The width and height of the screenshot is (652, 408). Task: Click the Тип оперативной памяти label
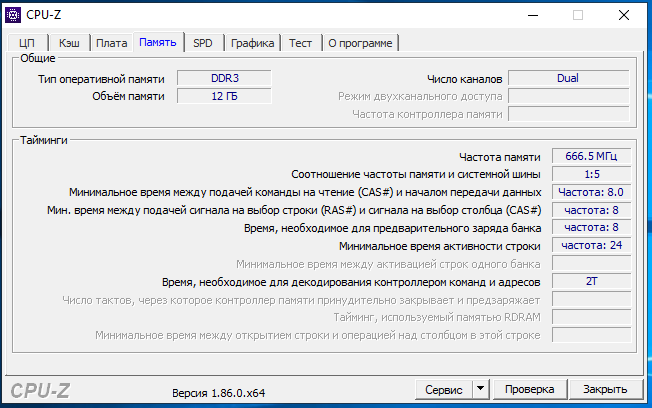point(101,79)
